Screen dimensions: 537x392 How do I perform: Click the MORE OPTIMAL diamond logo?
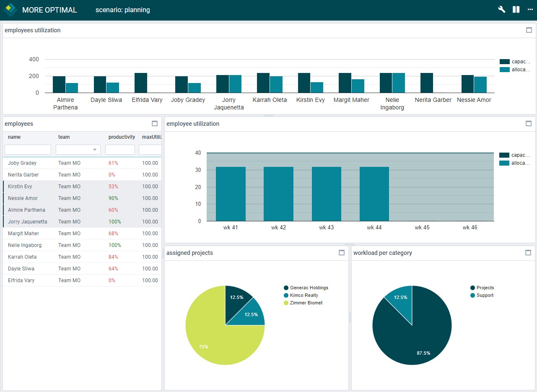(10, 9)
